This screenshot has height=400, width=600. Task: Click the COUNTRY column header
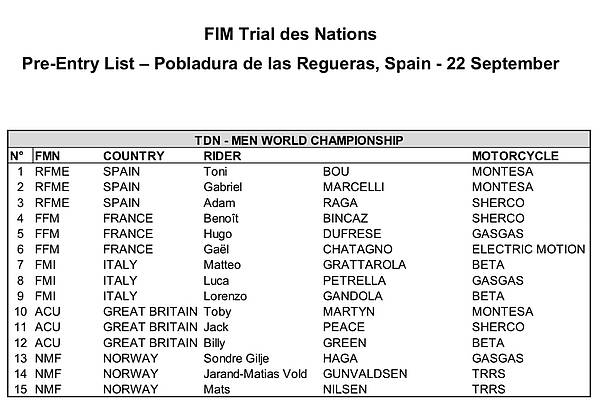(x=134, y=156)
